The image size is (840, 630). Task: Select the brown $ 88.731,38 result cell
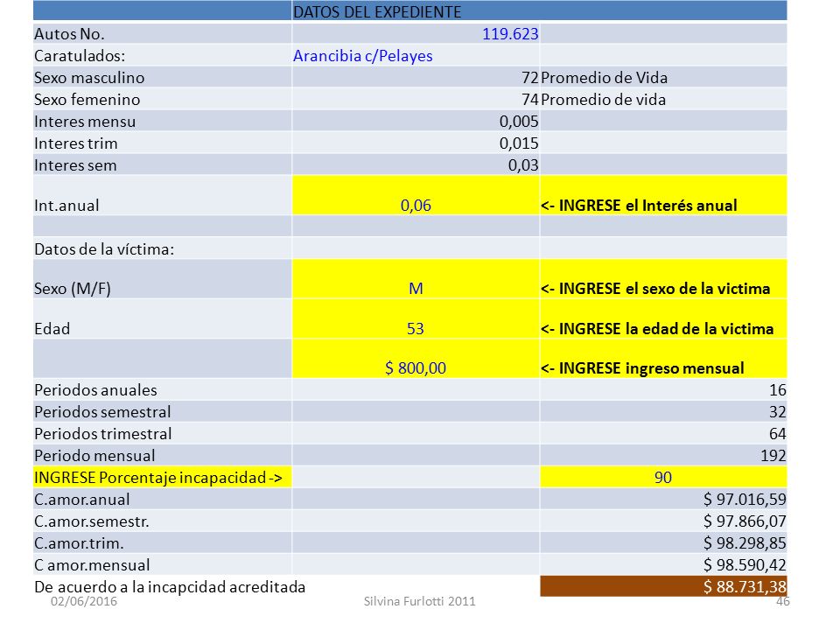[x=663, y=586]
